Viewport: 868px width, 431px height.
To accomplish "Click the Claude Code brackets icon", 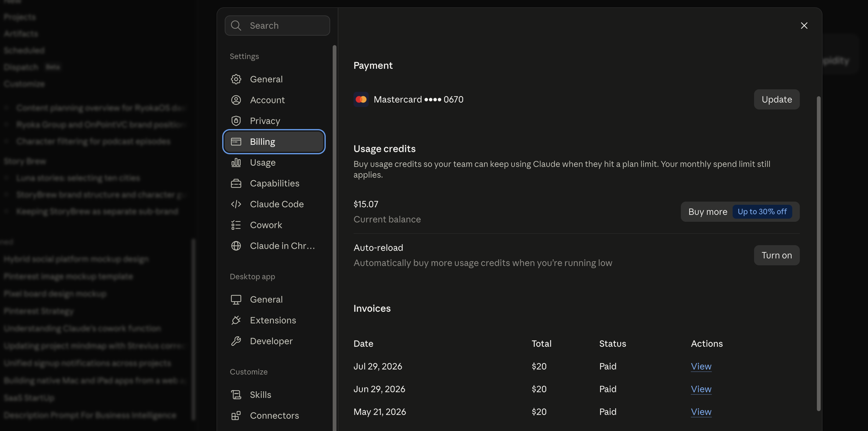I will pyautogui.click(x=236, y=204).
